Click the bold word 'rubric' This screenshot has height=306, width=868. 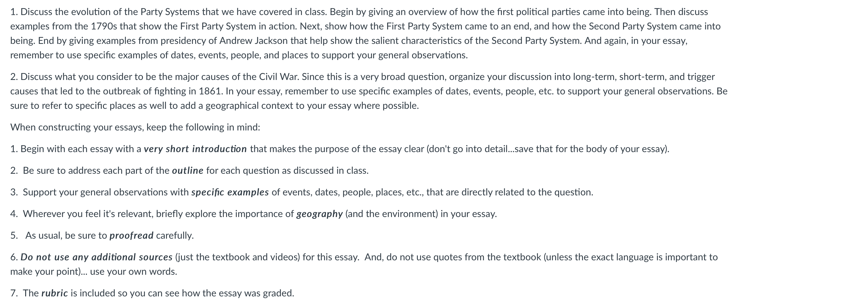point(55,293)
